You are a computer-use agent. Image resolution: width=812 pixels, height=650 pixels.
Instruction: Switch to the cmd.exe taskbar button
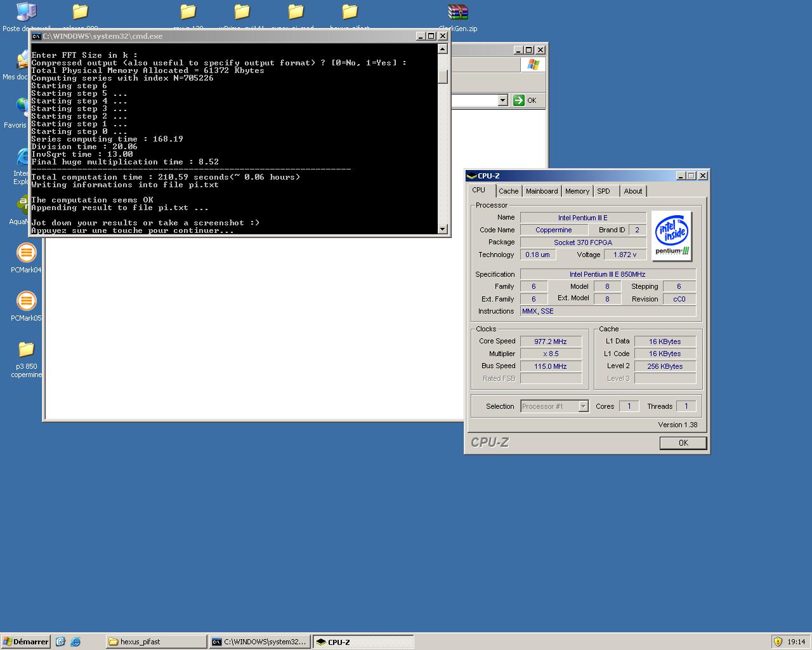tap(260, 642)
